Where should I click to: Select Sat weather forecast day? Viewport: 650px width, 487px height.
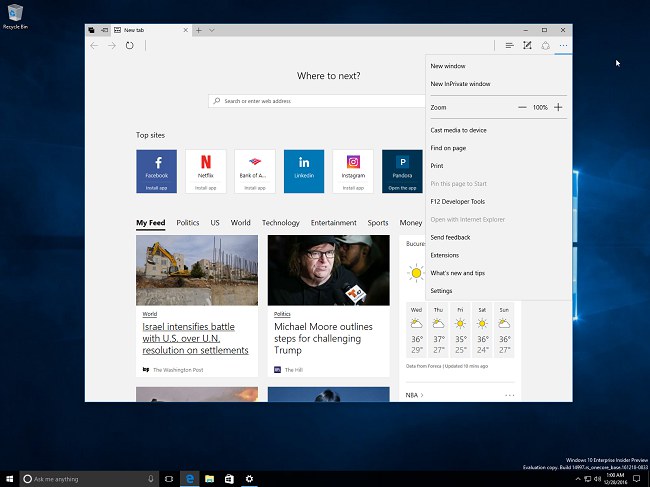tap(482, 330)
